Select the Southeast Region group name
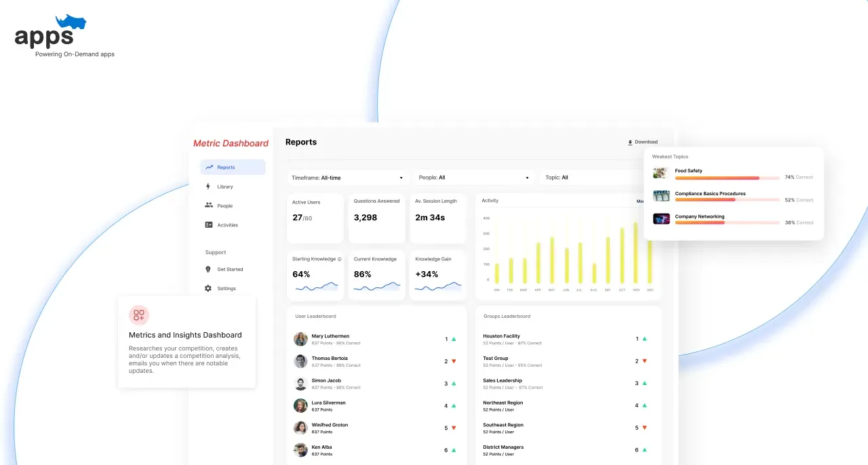 click(x=503, y=425)
